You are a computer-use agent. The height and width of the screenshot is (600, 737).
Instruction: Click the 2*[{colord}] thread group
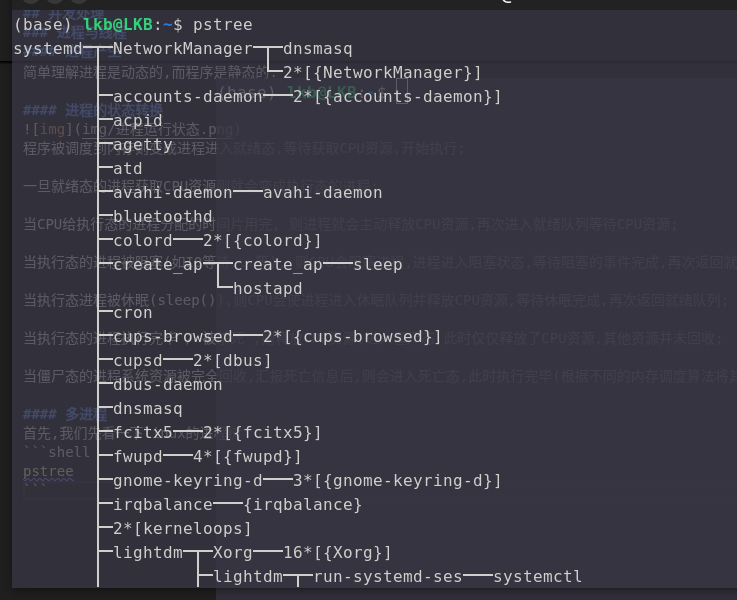click(262, 241)
